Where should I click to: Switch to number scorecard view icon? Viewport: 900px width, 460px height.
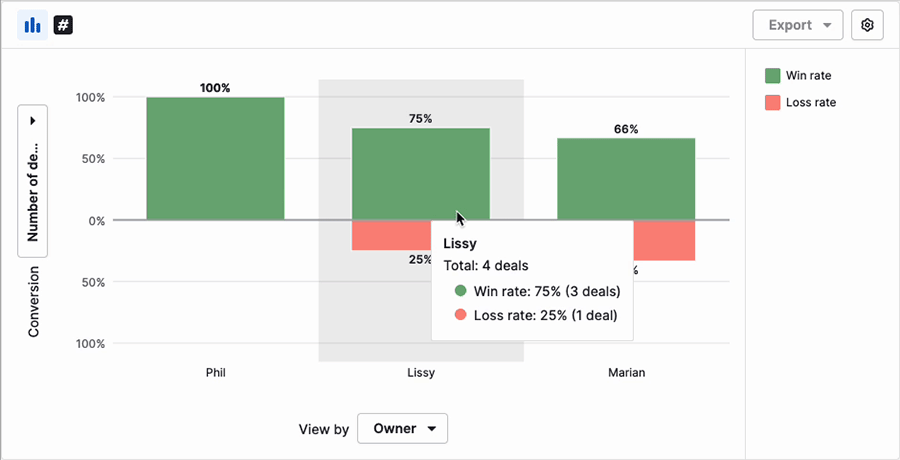[x=64, y=25]
